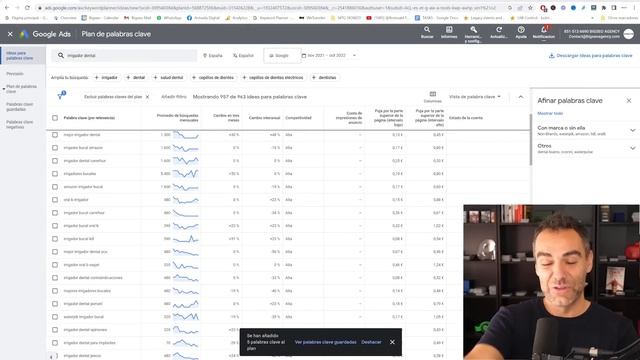Screen dimensions: 640x360
Task: Check the 'irrigador bucal lidl' keyword row
Action: 55,239
